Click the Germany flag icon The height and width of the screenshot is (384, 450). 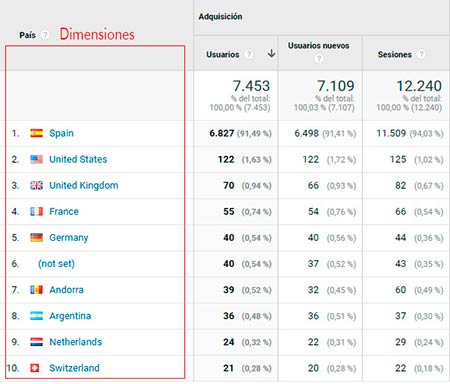coord(36,237)
